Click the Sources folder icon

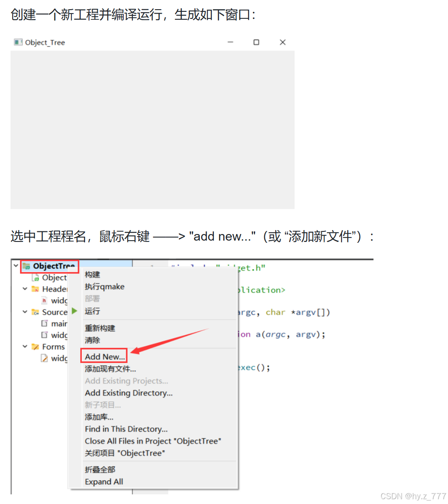(x=36, y=312)
